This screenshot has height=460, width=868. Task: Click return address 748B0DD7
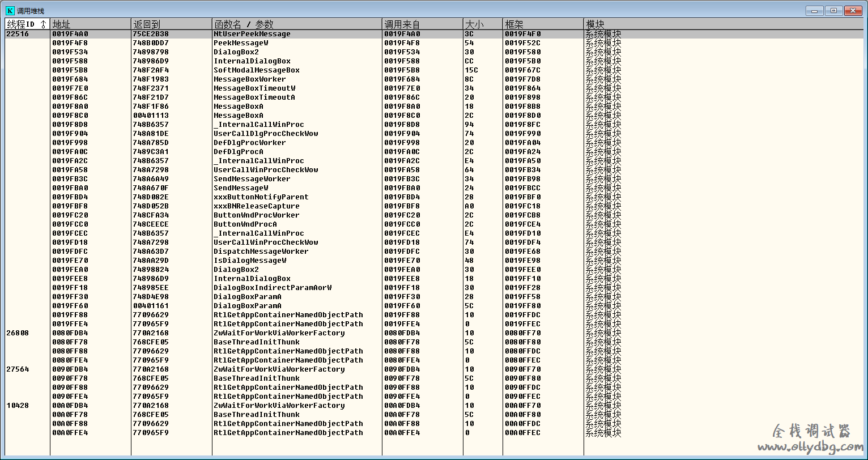click(x=151, y=43)
